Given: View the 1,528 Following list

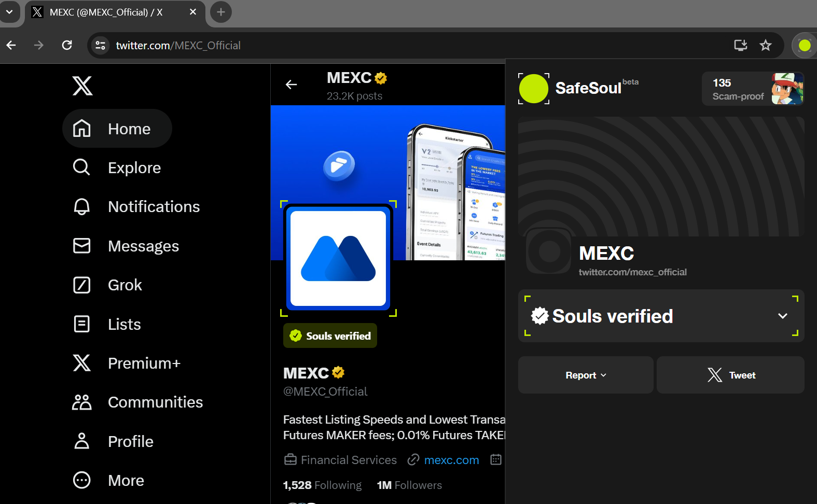Looking at the screenshot, I should click(x=322, y=485).
